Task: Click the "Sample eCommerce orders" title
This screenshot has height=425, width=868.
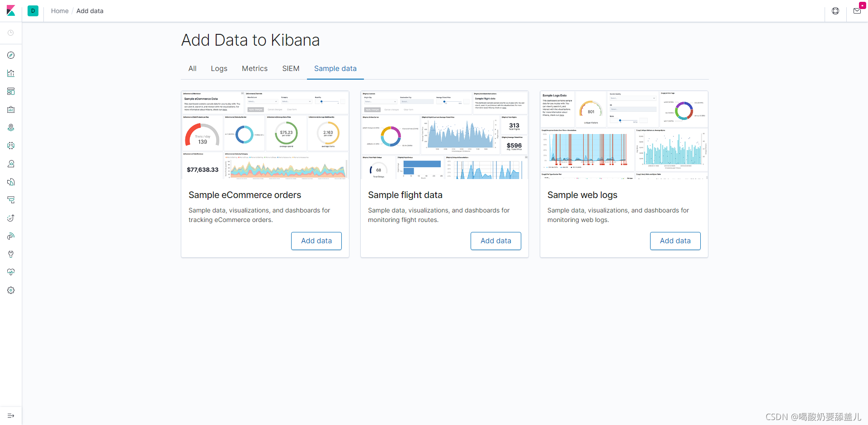Action: (245, 195)
